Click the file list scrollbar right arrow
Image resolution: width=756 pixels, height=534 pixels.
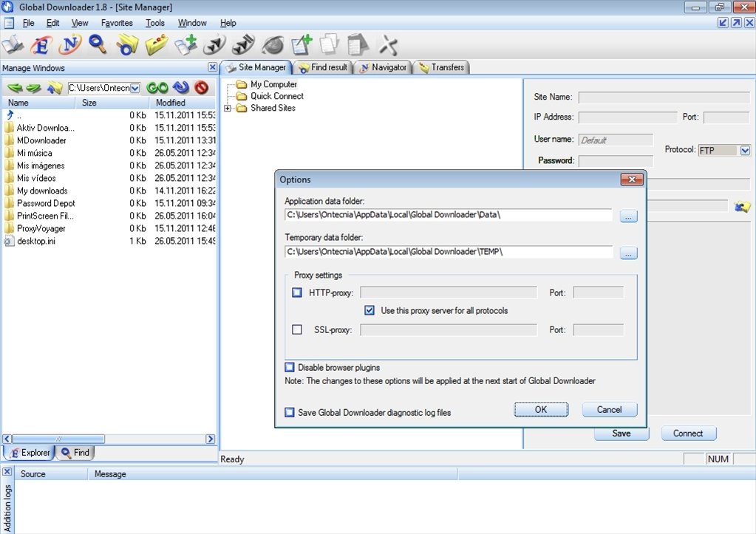[x=210, y=439]
